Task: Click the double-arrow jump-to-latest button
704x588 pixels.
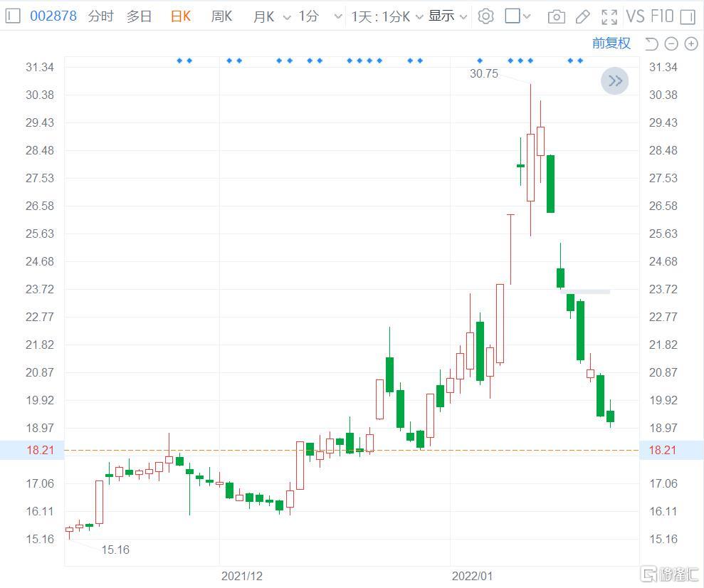Action: pyautogui.click(x=614, y=80)
